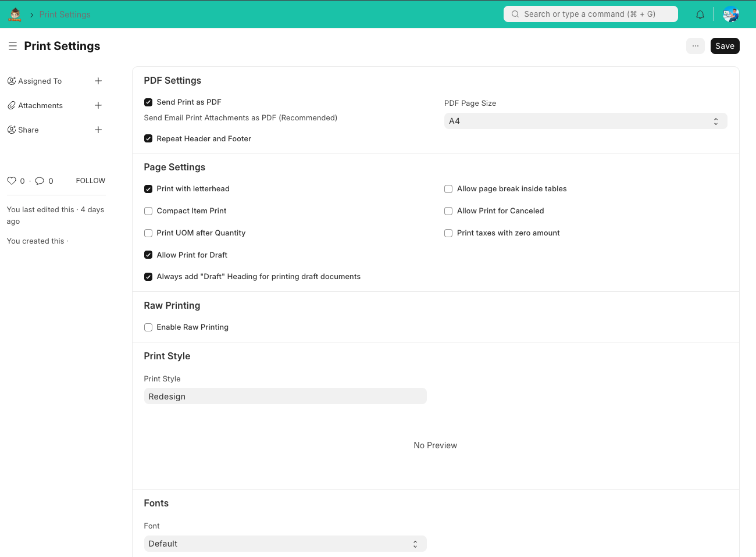This screenshot has height=557, width=756.
Task: Click the Save button
Action: click(x=725, y=46)
